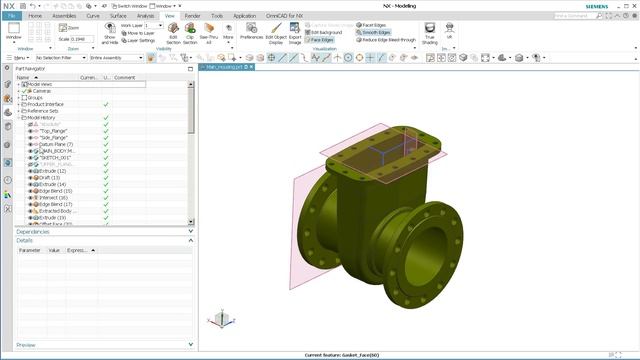Viewport: 640px width, 360px height.
Task: Click Edit Background button
Action: pos(323,32)
